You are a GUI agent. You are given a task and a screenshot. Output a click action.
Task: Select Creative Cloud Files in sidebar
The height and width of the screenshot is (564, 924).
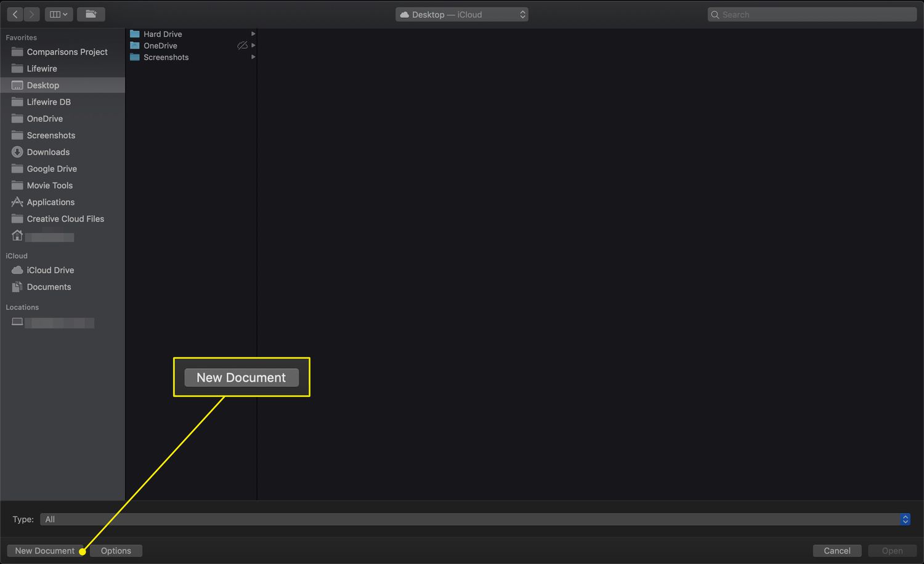tap(65, 219)
